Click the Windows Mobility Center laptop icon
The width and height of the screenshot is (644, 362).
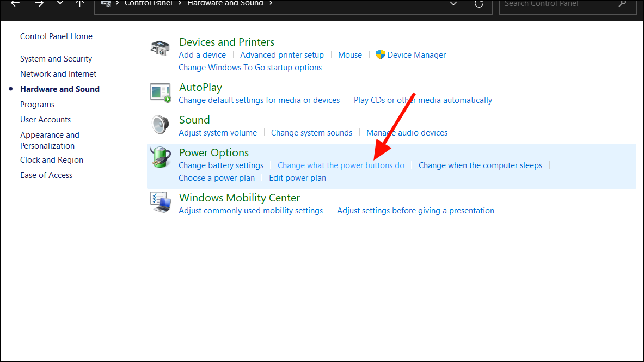pyautogui.click(x=160, y=203)
